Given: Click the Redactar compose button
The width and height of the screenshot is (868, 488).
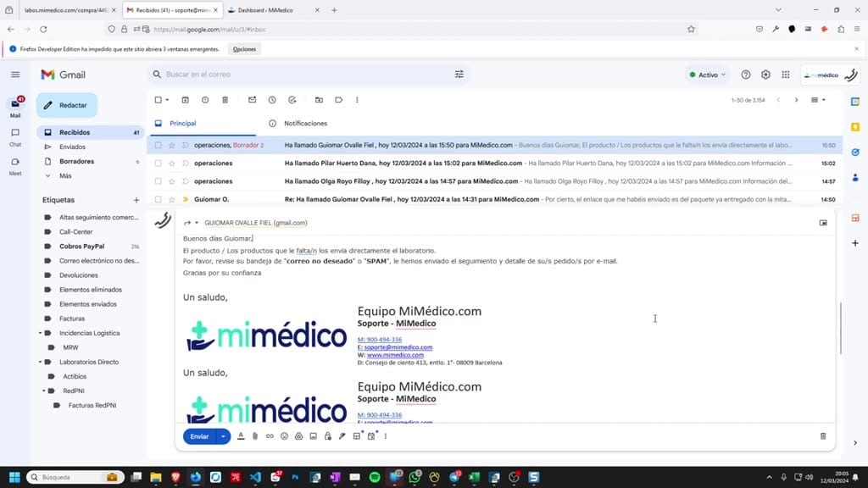Looking at the screenshot, I should point(67,105).
